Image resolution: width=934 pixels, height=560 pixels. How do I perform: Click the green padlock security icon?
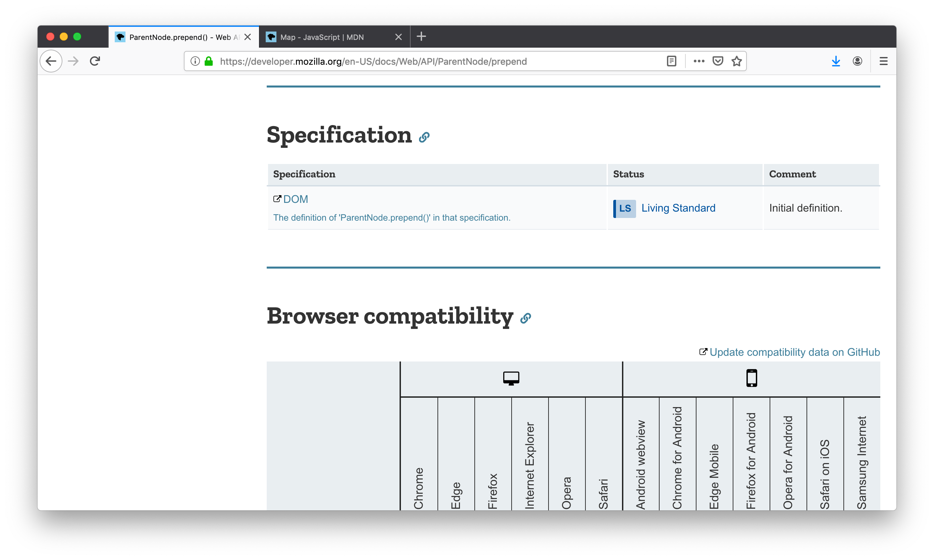pos(209,61)
